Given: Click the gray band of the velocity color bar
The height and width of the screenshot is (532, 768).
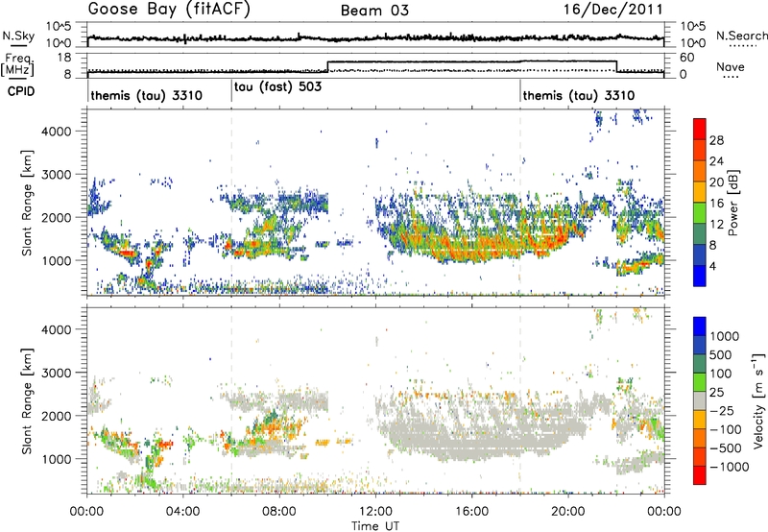Looking at the screenshot, I should [700, 400].
